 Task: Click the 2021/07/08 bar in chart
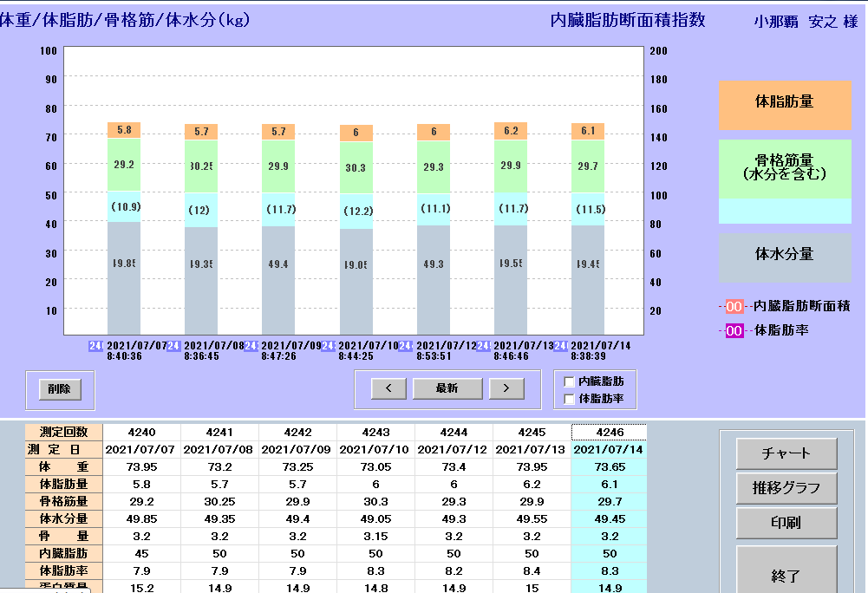click(x=201, y=229)
